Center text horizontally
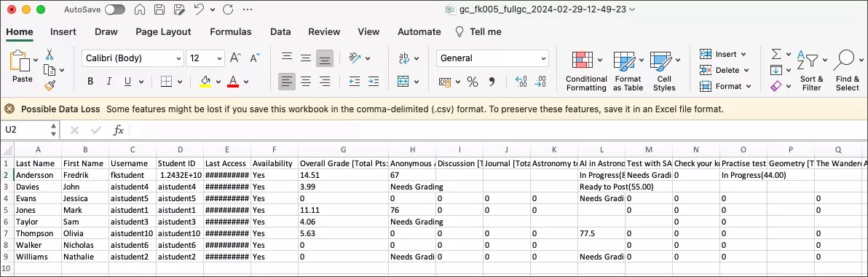 306,82
